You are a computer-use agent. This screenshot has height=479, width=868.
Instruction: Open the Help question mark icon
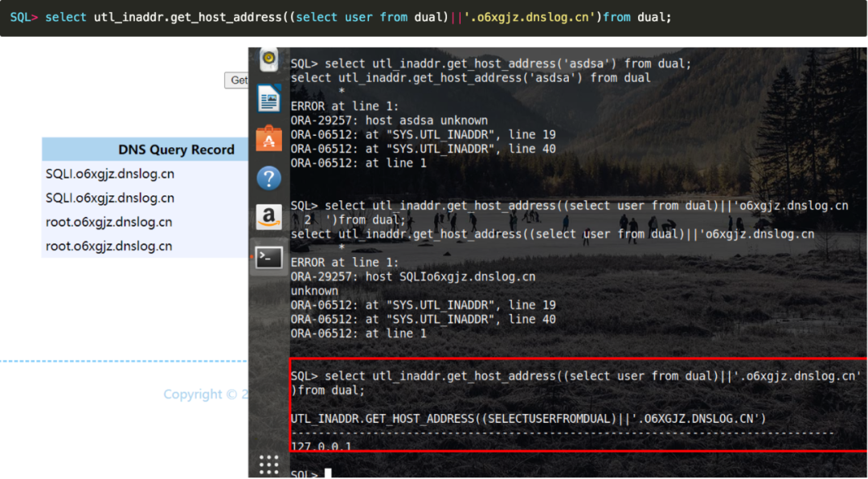(x=269, y=178)
